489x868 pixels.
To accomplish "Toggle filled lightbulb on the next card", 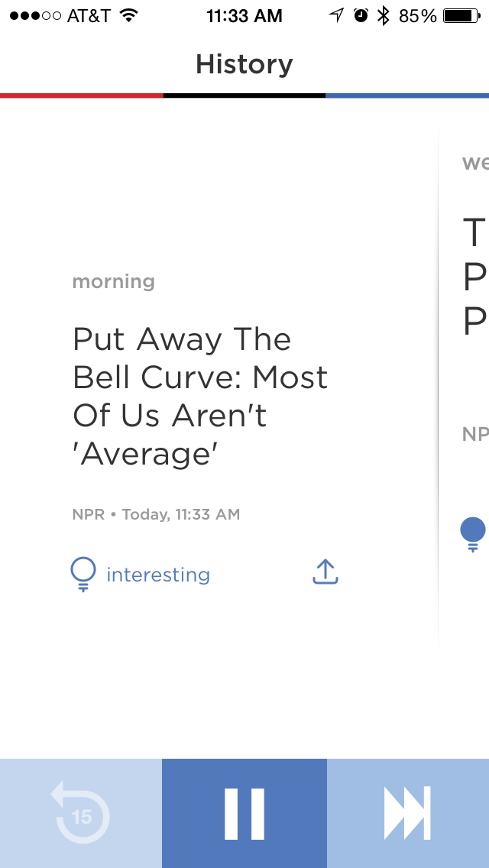I will 473,533.
